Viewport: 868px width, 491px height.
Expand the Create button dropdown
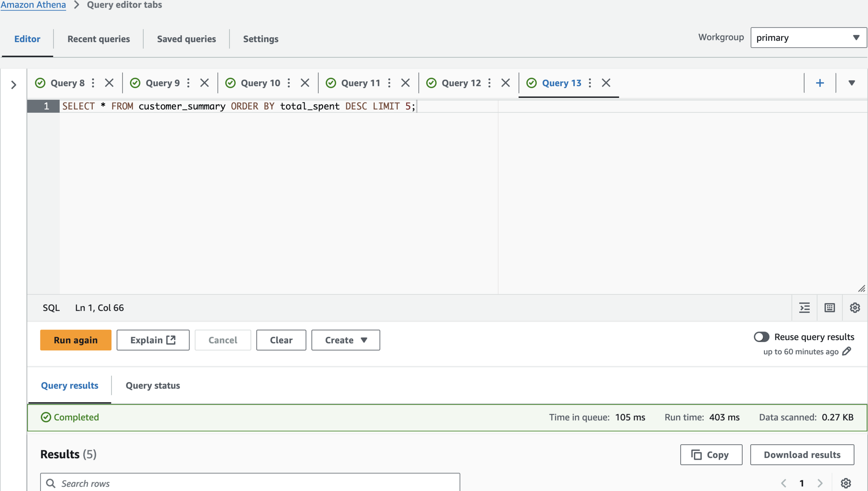click(x=345, y=340)
